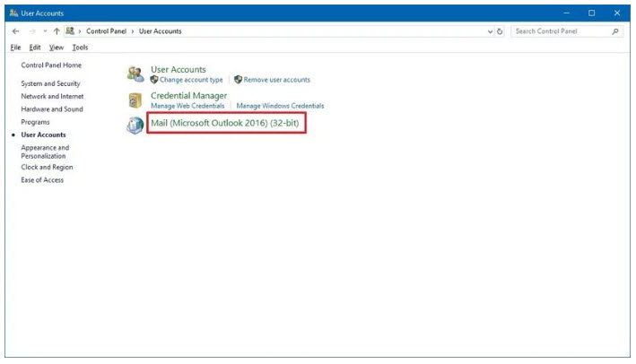Go to Control Panel Home
This screenshot has height=364, width=636.
click(51, 65)
